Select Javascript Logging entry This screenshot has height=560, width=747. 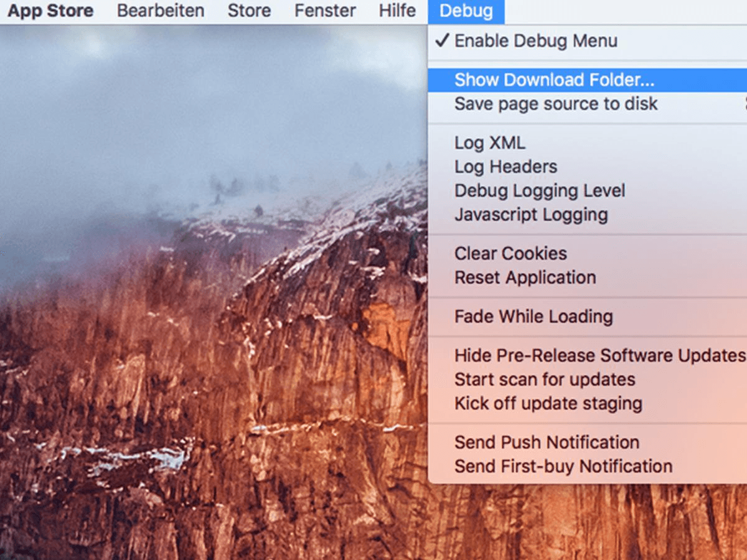pyautogui.click(x=532, y=214)
